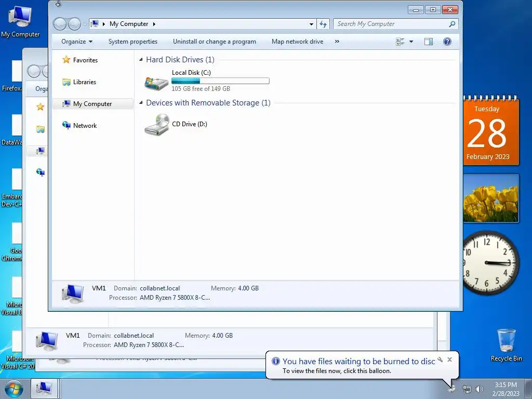
Task: Click the calendar gadget showing 28
Action: pos(491,130)
